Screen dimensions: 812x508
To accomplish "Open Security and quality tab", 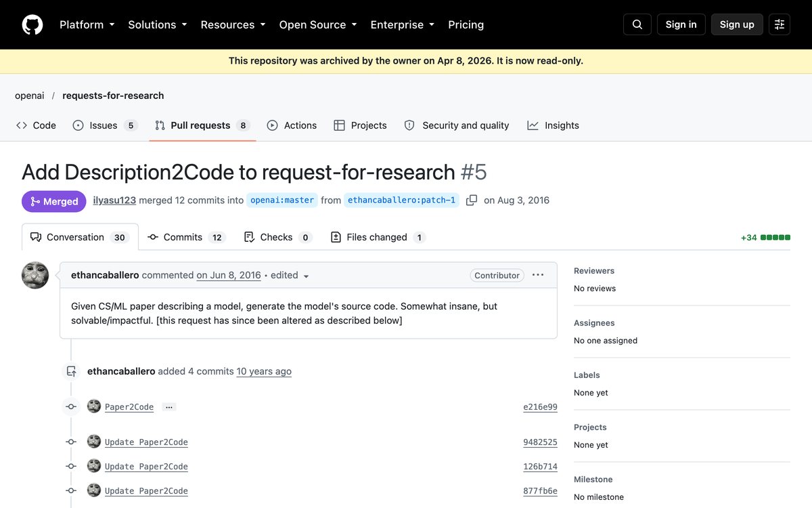I will (x=457, y=125).
